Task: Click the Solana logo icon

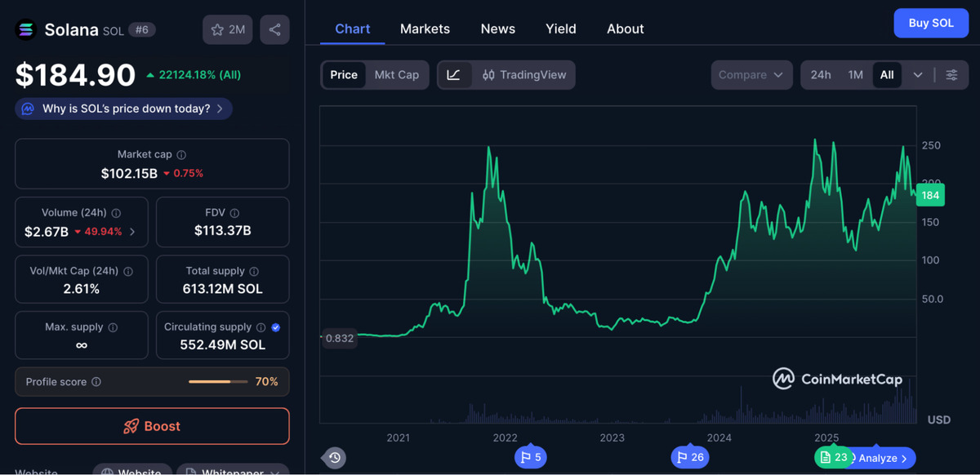Action: pyautogui.click(x=27, y=30)
